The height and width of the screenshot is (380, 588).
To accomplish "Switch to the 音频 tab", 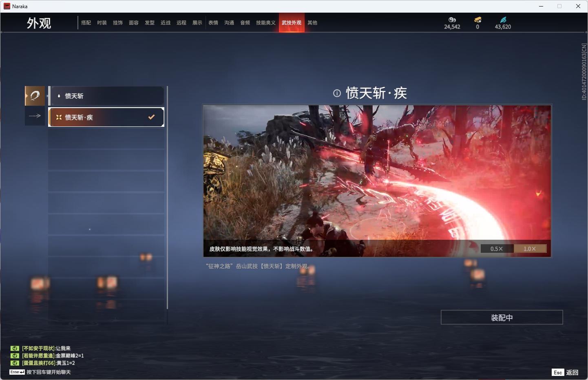I will pos(245,23).
